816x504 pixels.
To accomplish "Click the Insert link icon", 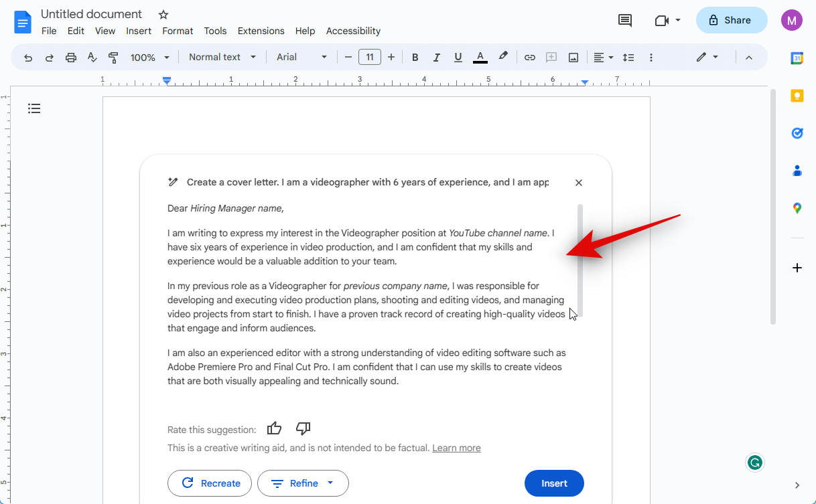I will click(529, 58).
